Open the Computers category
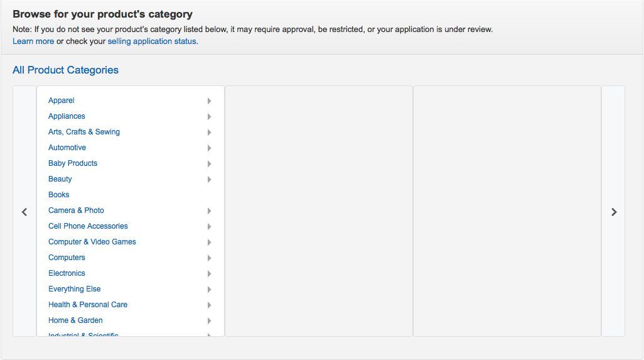The image size is (644, 360). pos(67,258)
